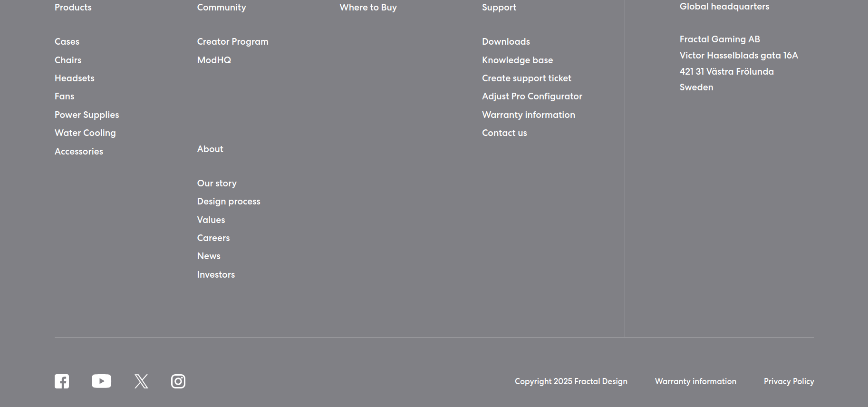Viewport: 868px width, 407px height.
Task: Open the Creator Program page
Action: [x=233, y=42]
